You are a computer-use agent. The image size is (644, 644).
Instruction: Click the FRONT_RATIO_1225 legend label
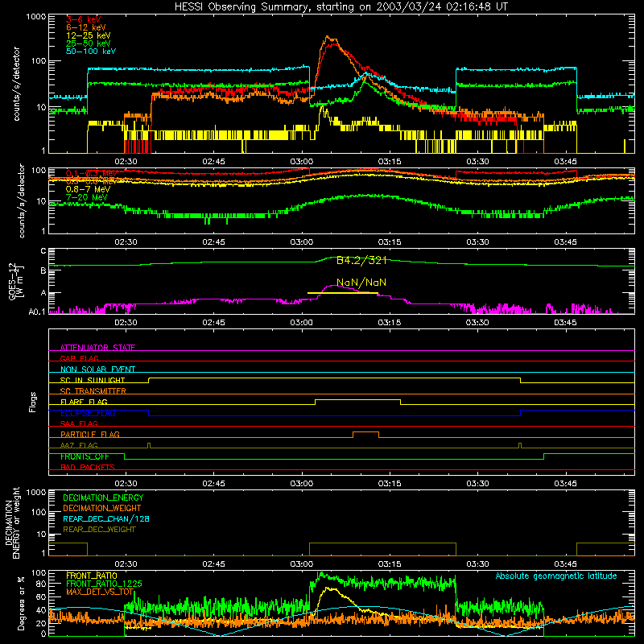[x=104, y=584]
